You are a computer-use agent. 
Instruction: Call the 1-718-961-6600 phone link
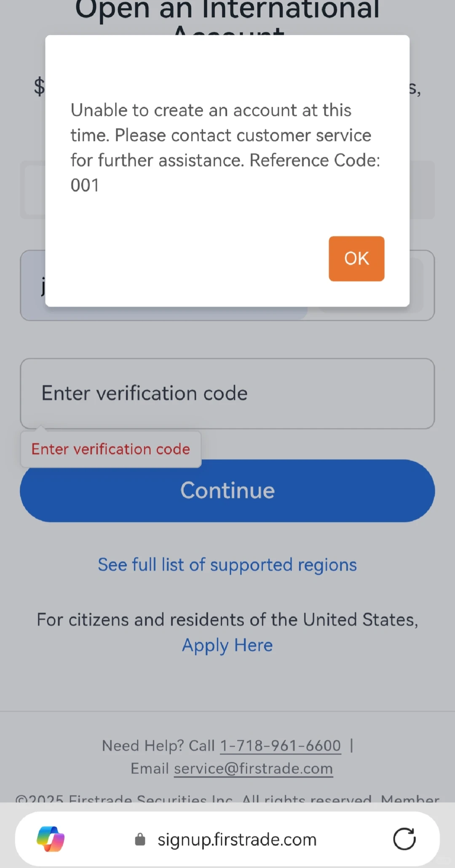point(281,746)
